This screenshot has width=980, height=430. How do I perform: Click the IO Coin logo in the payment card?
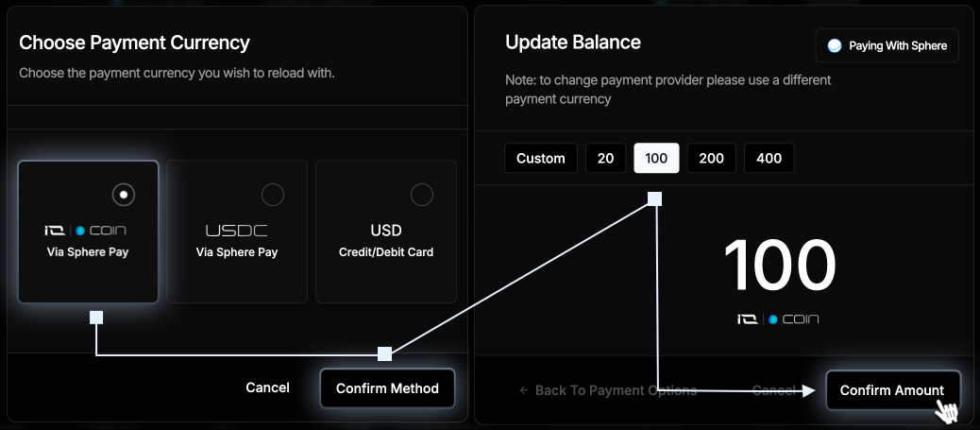click(x=85, y=231)
